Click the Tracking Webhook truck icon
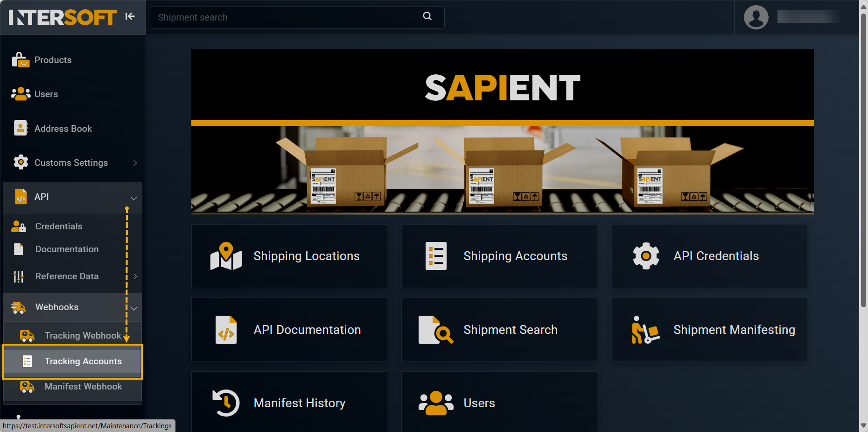 [x=27, y=336]
